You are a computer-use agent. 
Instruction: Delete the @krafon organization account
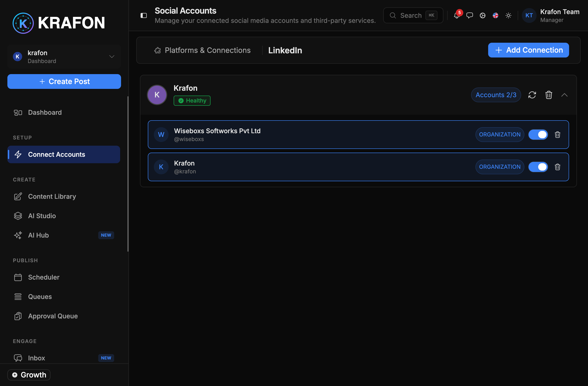tap(557, 167)
